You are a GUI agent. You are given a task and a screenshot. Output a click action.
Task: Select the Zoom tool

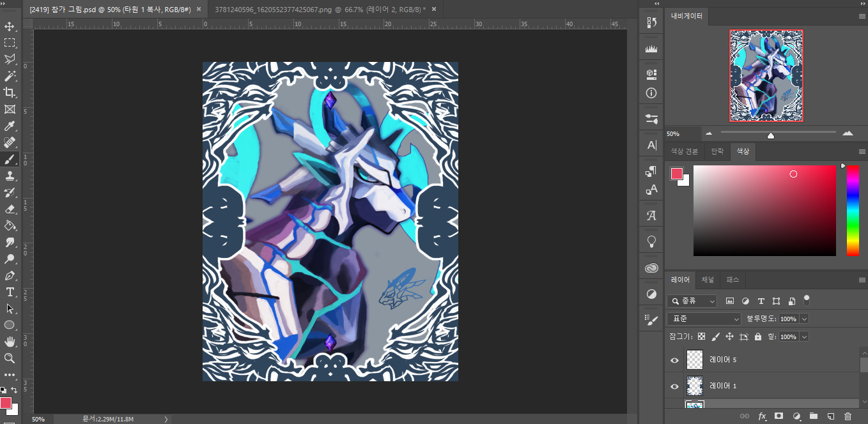10,358
